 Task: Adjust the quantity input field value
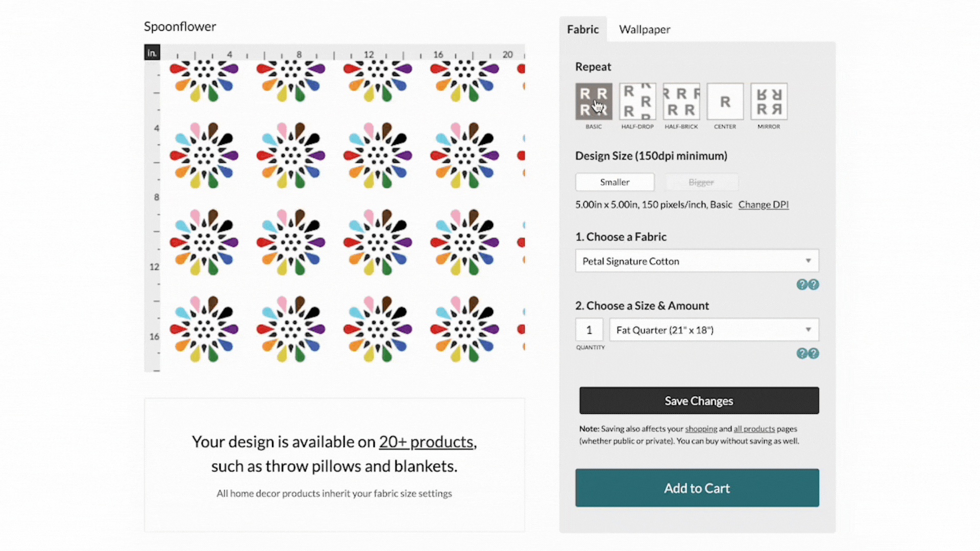coord(589,330)
